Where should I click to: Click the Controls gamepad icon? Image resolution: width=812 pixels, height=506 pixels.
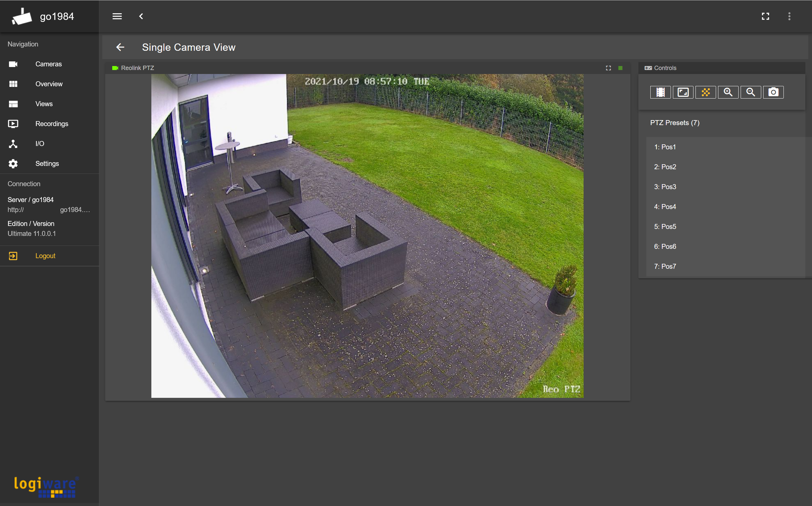click(648, 68)
